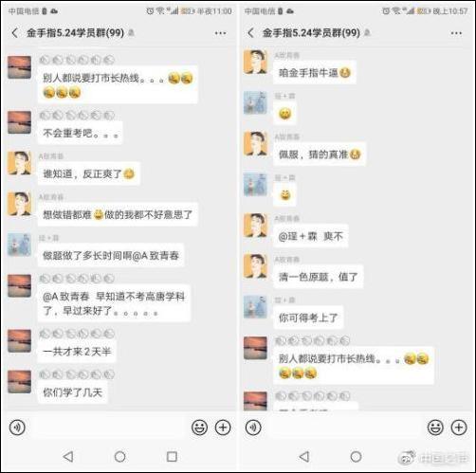Tap the sunset avatar beside 不会重考吧 message

tap(20, 122)
